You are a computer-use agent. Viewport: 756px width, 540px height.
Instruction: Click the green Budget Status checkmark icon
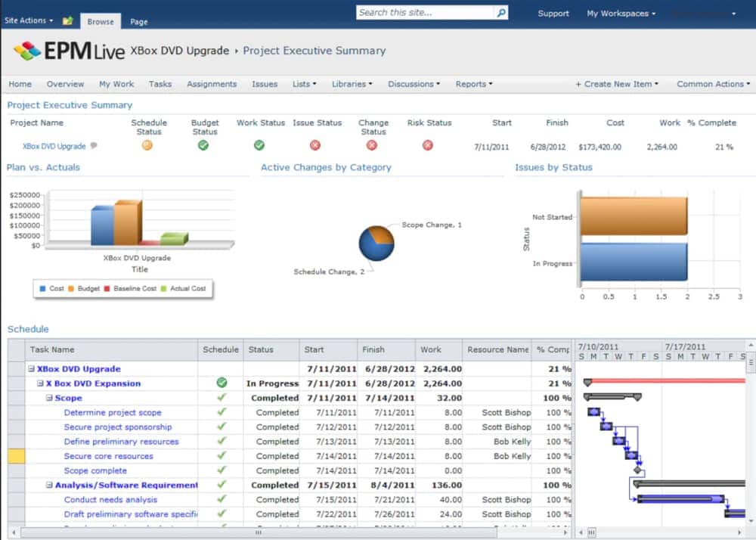click(x=203, y=145)
